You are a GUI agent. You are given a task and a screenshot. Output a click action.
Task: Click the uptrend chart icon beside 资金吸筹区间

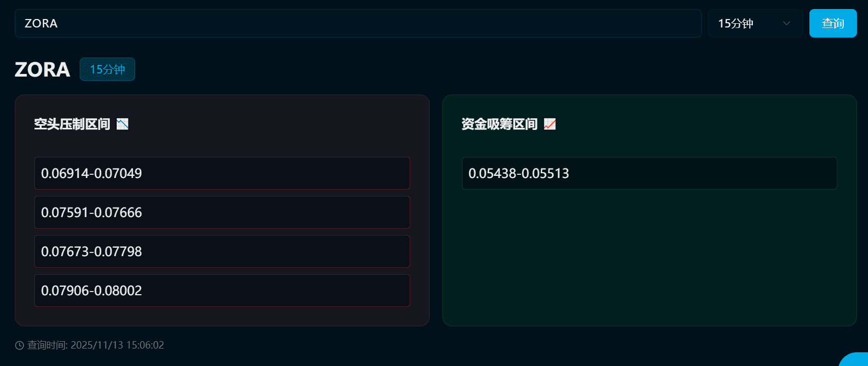(550, 124)
